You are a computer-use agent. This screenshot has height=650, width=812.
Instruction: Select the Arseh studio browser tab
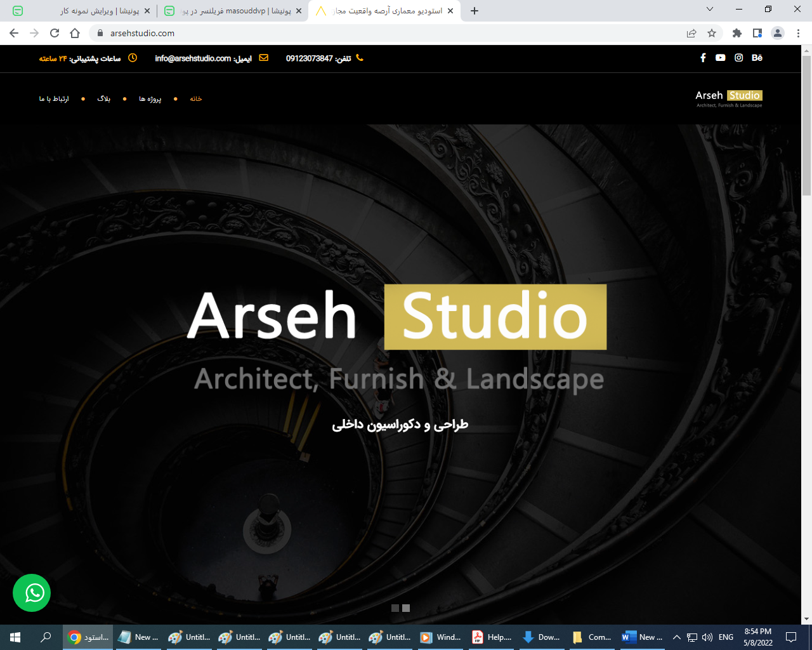[384, 11]
